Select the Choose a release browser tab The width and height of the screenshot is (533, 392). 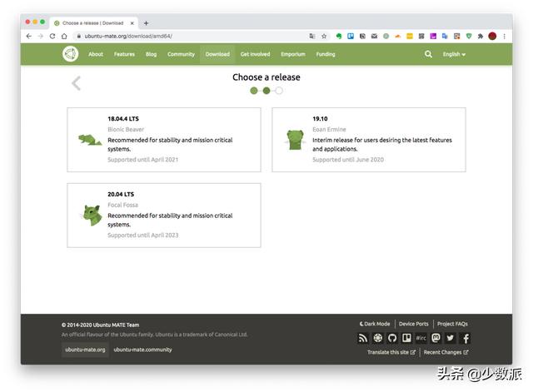click(x=94, y=23)
